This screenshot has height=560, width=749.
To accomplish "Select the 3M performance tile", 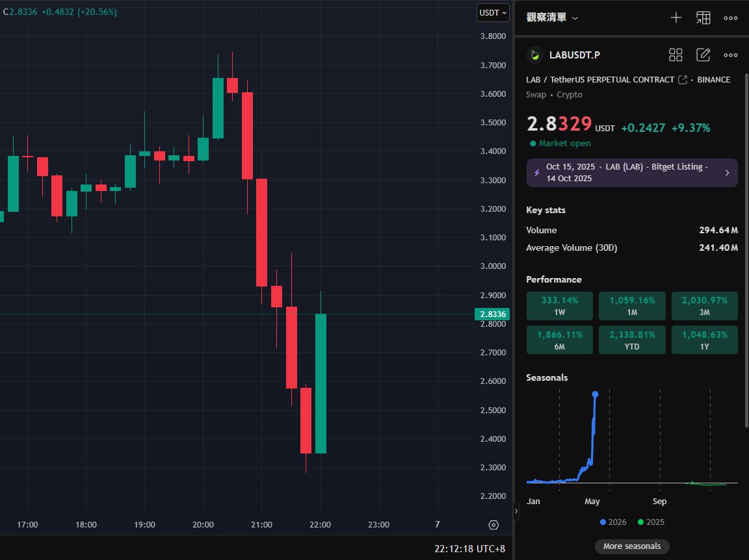I will [705, 306].
